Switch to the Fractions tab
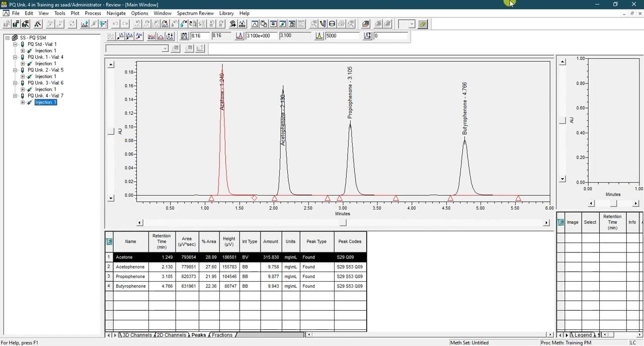The image size is (644, 346). click(x=222, y=335)
